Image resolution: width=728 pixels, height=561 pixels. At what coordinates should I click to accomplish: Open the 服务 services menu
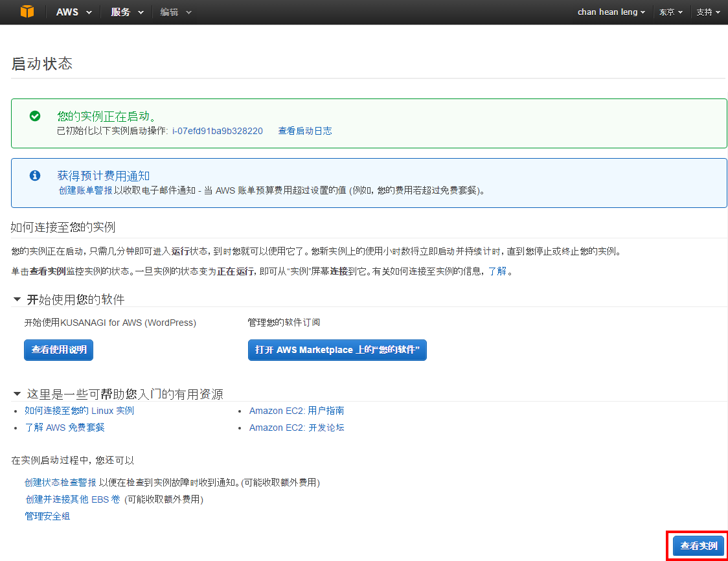[127, 12]
